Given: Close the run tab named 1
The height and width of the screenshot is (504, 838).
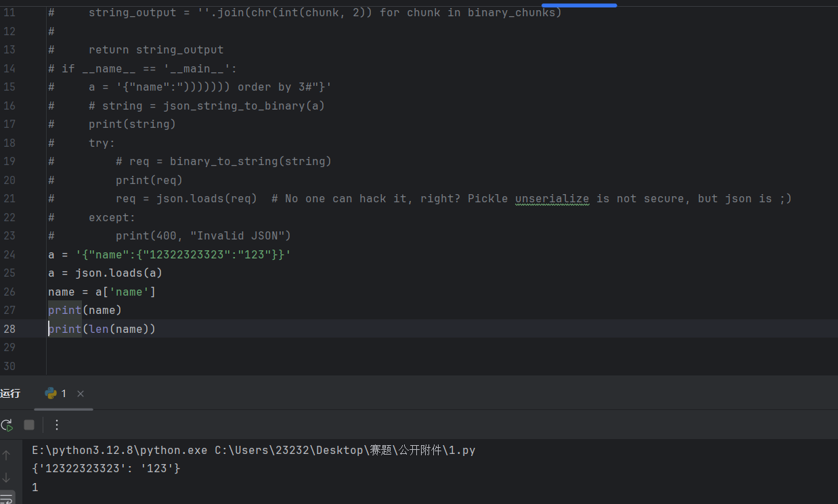Looking at the screenshot, I should point(81,394).
